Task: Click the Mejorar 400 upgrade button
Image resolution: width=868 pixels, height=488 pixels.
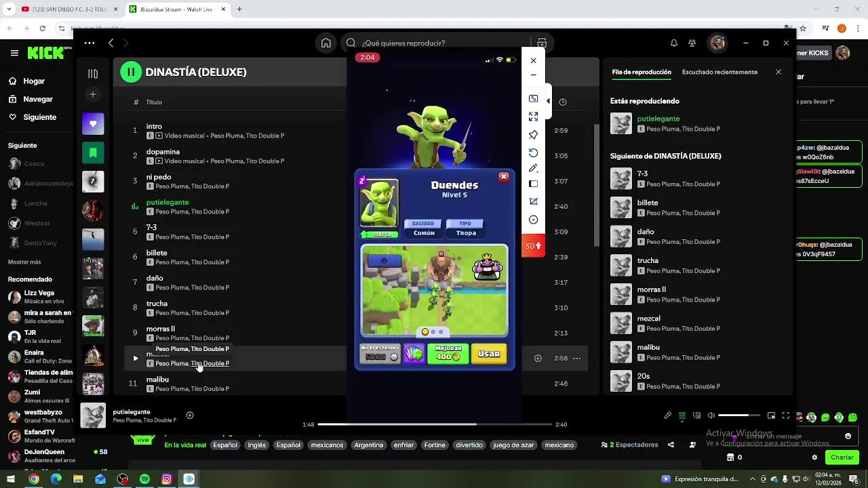Action: [448, 354]
